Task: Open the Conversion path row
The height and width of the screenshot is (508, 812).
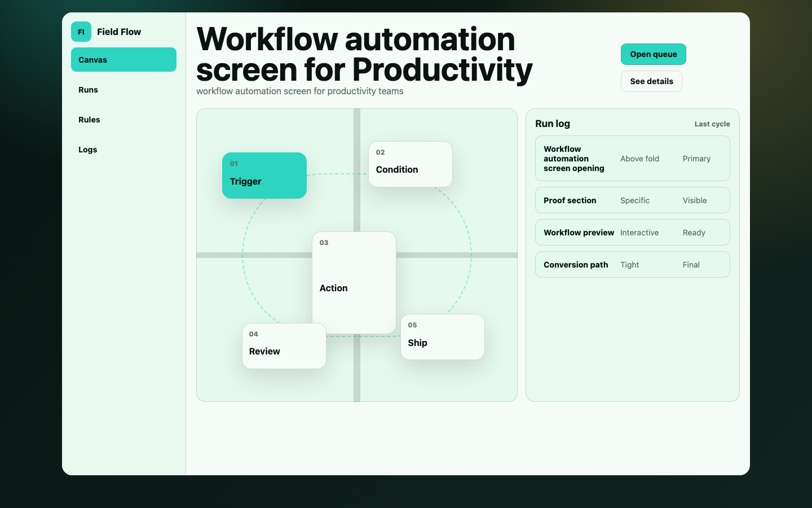Action: coord(633,265)
